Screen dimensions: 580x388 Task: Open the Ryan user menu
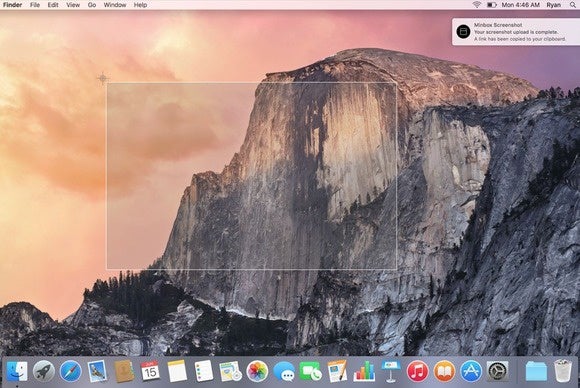[553, 5]
